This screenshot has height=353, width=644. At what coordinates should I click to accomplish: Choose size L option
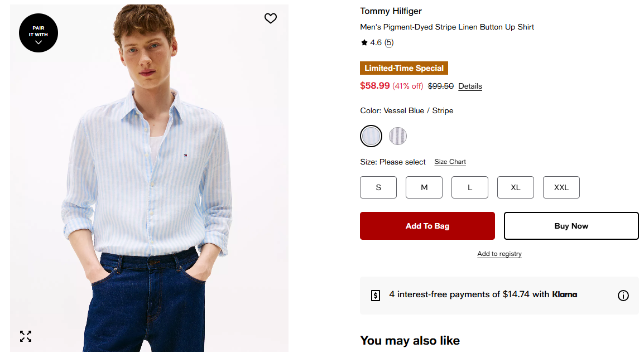(470, 187)
